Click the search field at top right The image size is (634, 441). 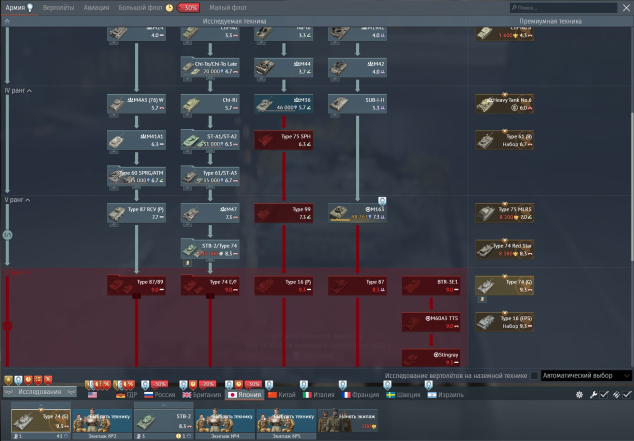click(x=563, y=8)
